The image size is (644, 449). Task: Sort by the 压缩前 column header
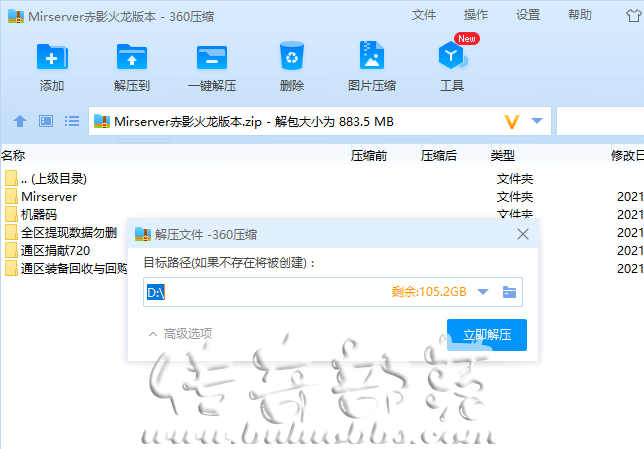tap(369, 156)
